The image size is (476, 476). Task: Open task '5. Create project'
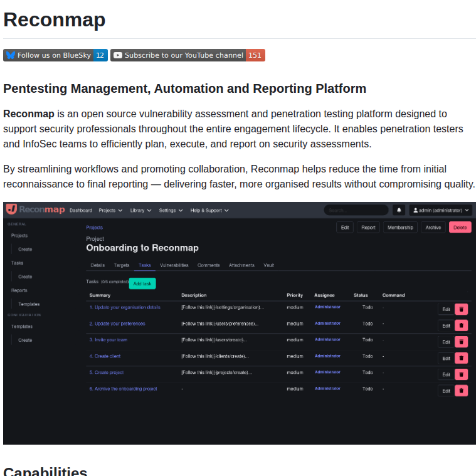(107, 372)
